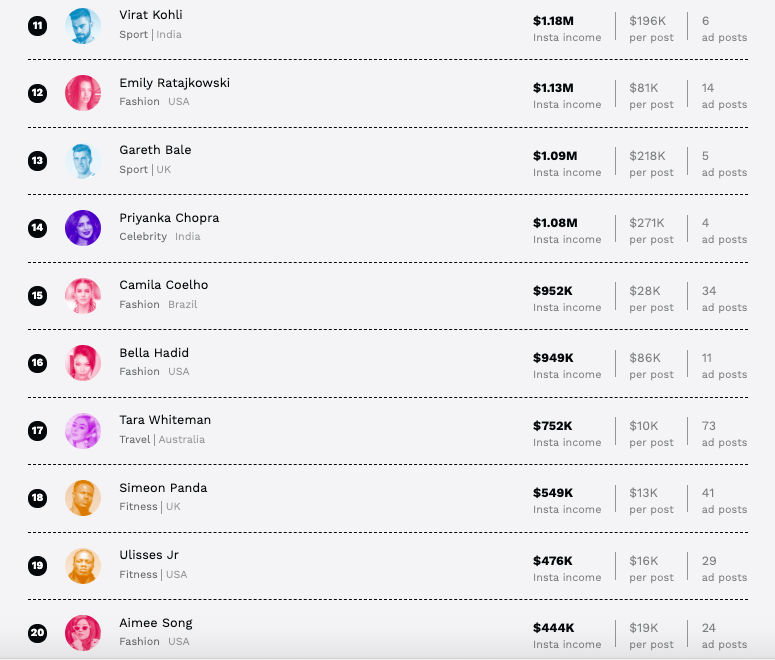Open Camila Coelho's profile photo

click(83, 296)
